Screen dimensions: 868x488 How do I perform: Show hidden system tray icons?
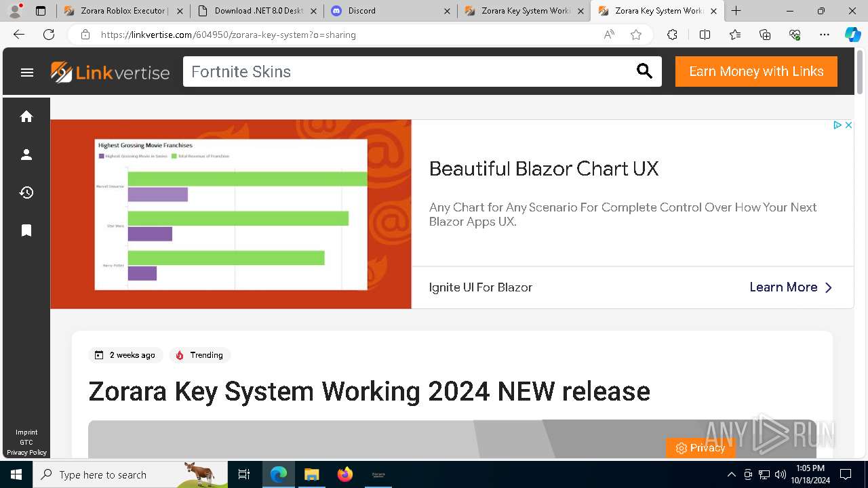tap(731, 474)
